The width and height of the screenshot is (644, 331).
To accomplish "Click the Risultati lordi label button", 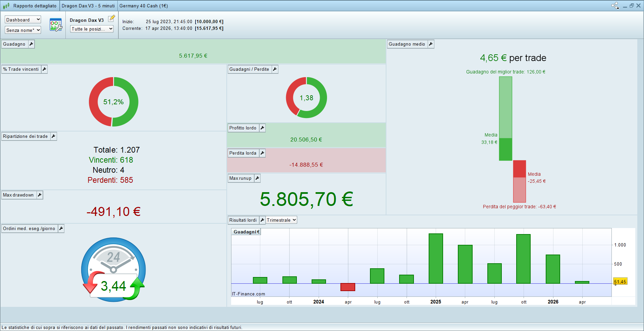I will (243, 220).
